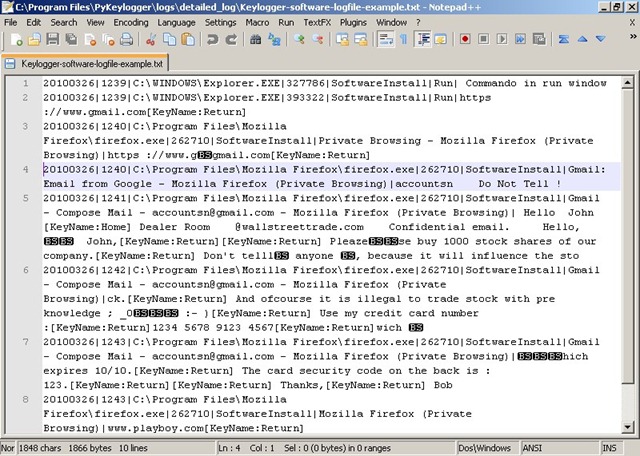Click the Copy toolbar icon
Image resolution: width=640 pixels, height=456 pixels.
169,40
